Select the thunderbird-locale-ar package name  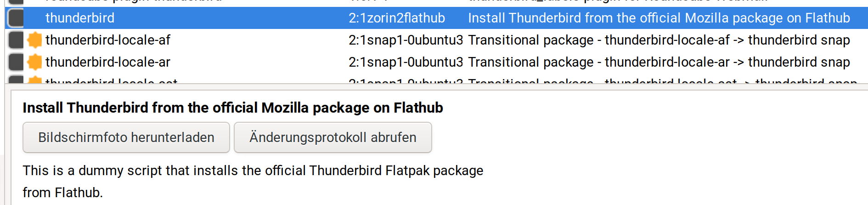(x=108, y=62)
